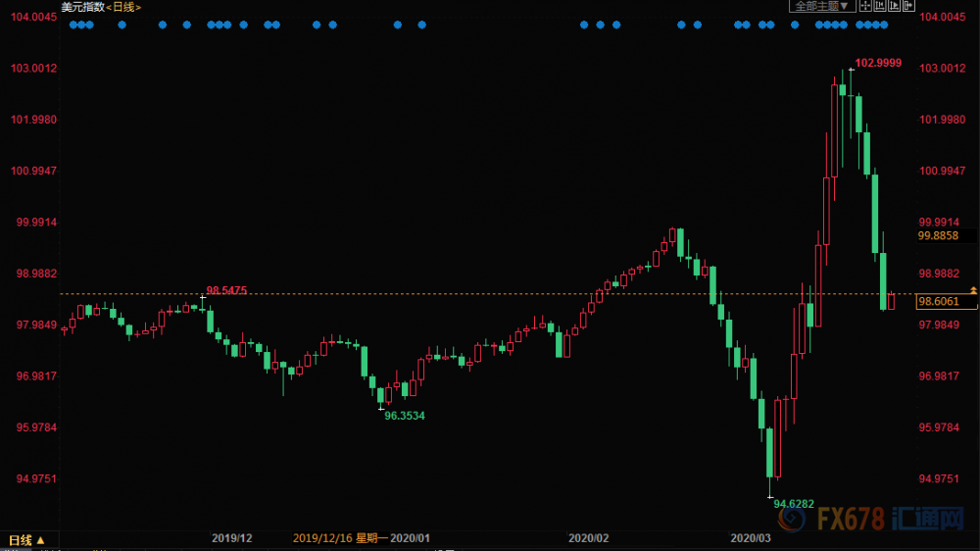Click the rightmost toolbar icon with right arrow
The image size is (980, 551).
pos(908,6)
